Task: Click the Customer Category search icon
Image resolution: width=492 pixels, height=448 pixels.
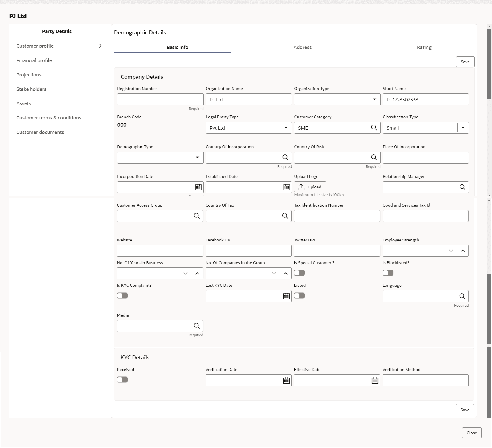Action: pos(374,128)
